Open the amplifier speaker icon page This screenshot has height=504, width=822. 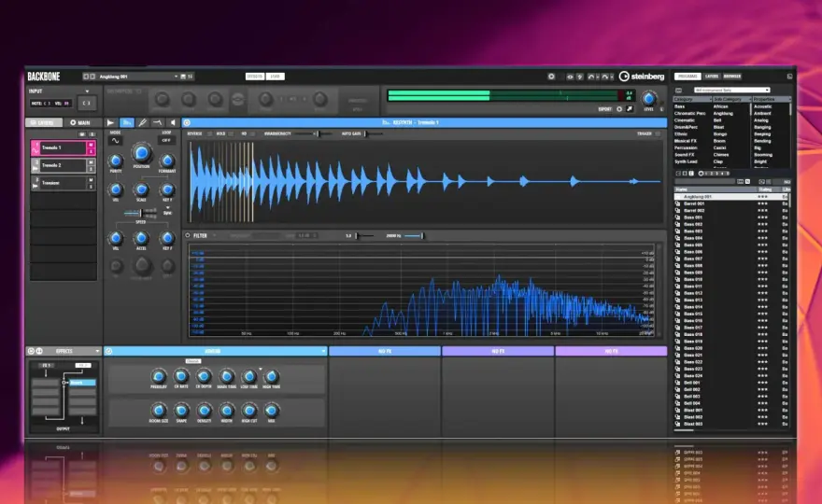[173, 122]
